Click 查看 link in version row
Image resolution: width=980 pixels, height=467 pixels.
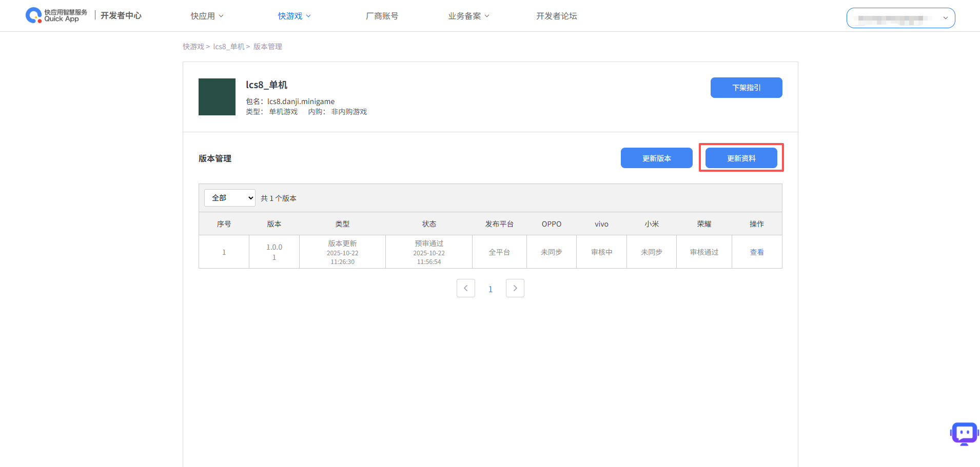coord(756,252)
